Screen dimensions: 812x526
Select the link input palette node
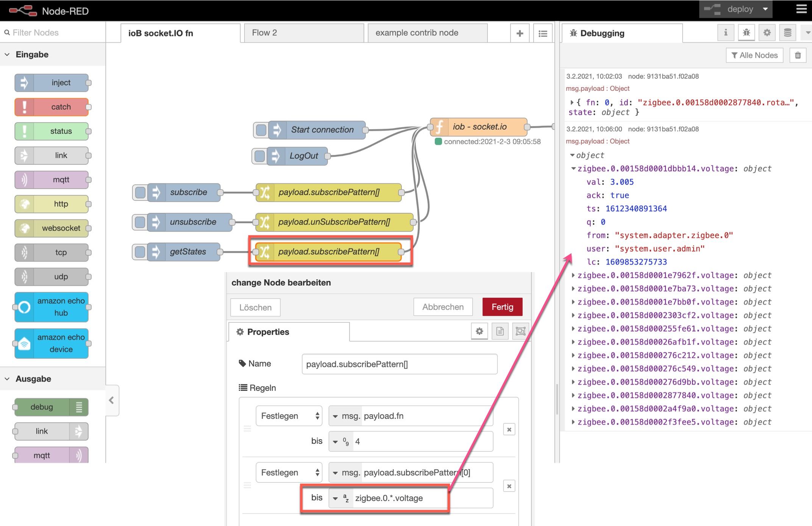(x=52, y=155)
